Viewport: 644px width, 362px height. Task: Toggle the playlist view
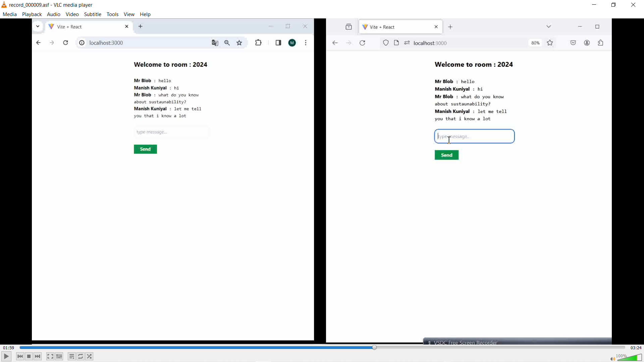click(x=71, y=356)
